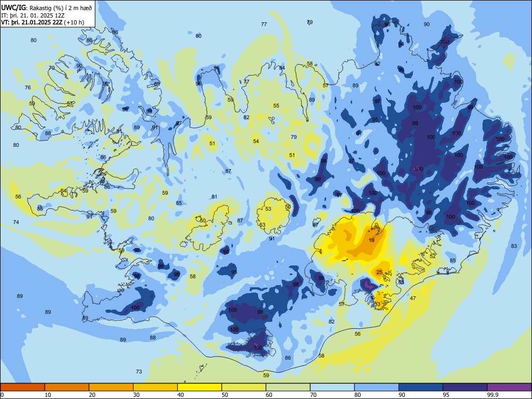Select the legend tick label 0
Viewport: 532px width, 399px height.
[2, 395]
